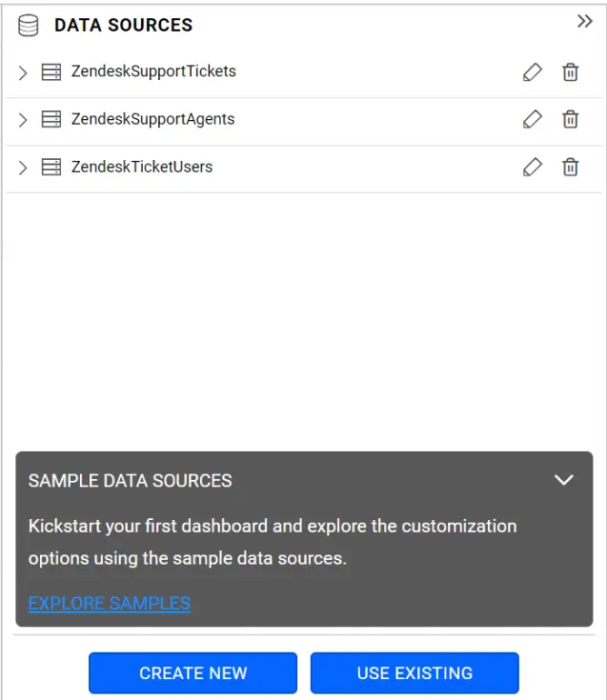The height and width of the screenshot is (700, 607).
Task: Edit the ZendeskSupportTickets data source
Action: click(x=533, y=72)
